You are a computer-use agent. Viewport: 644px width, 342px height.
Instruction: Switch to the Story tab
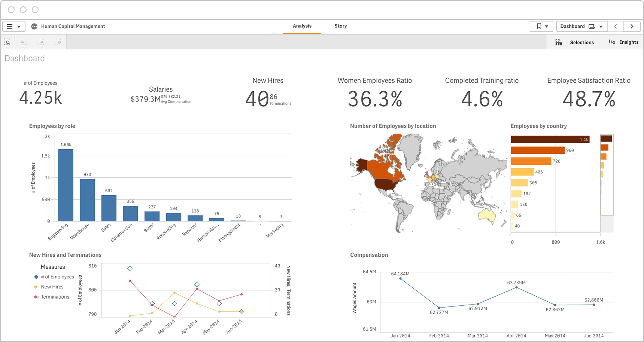coord(340,26)
